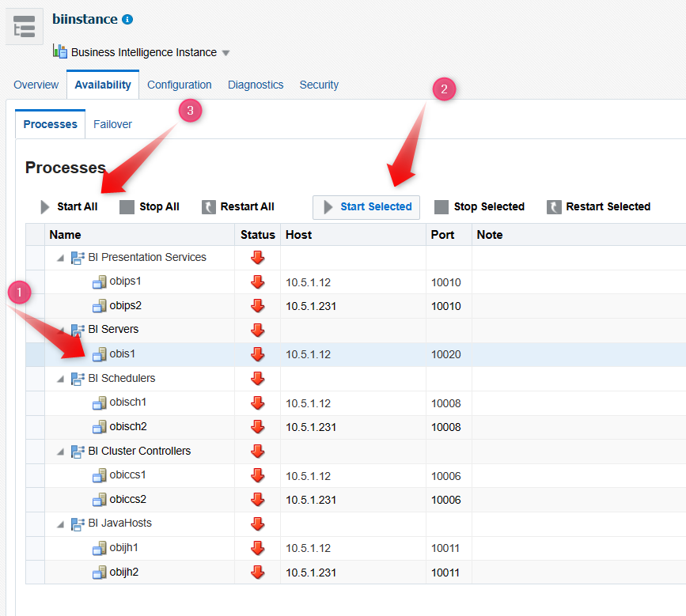Switch to the Failover sub-tab

tap(112, 124)
